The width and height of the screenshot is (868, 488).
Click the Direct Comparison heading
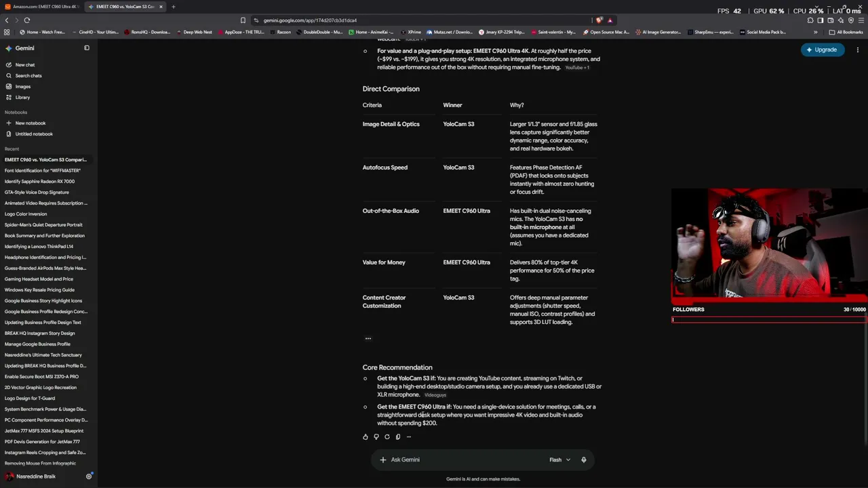pos(391,89)
